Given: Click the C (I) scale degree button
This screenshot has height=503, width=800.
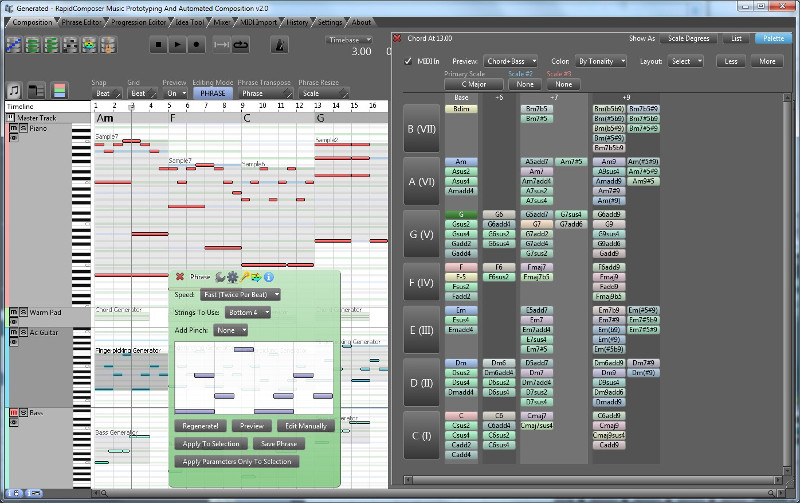Looking at the screenshot, I should point(421,436).
